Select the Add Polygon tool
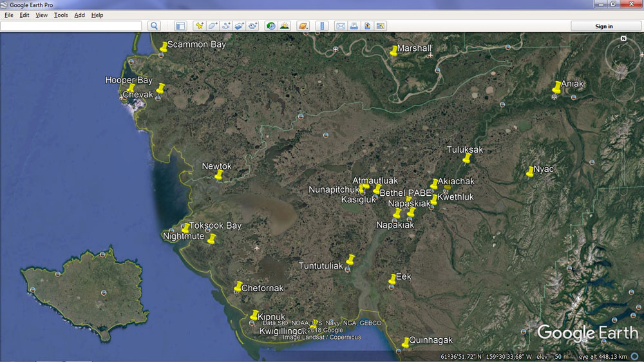The image size is (644, 362). click(213, 26)
